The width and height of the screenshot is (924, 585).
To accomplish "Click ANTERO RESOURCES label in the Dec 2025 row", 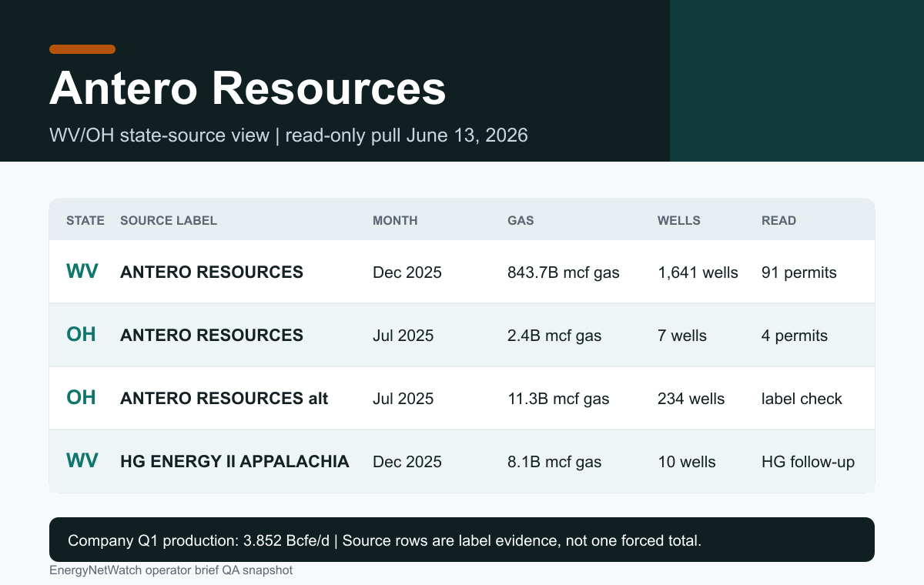I will pyautogui.click(x=212, y=272).
